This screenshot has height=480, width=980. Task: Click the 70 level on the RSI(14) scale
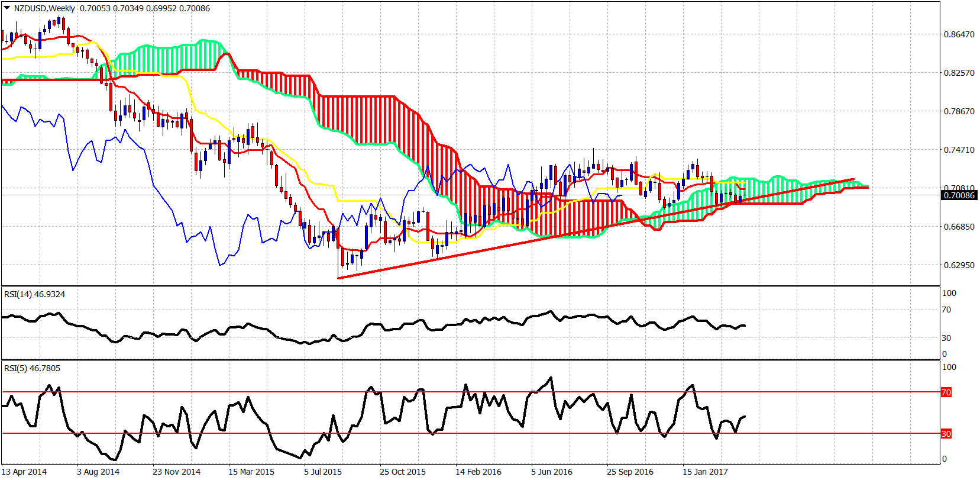click(x=946, y=310)
